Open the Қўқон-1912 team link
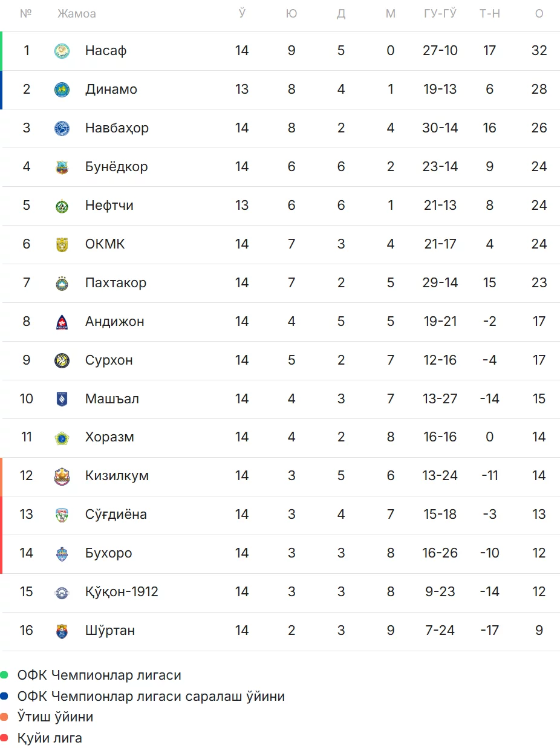Screen dimensions: 560x748 click(x=122, y=591)
